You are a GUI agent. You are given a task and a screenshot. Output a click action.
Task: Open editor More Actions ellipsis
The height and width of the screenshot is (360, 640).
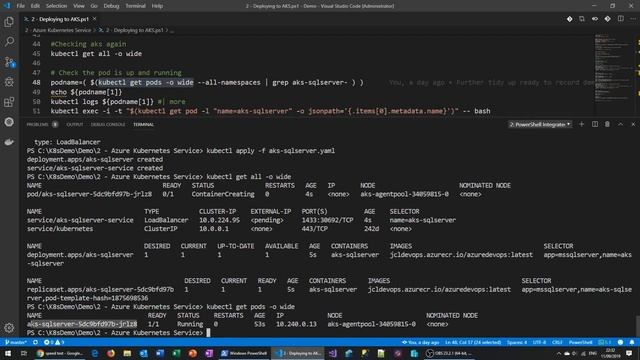click(633, 19)
